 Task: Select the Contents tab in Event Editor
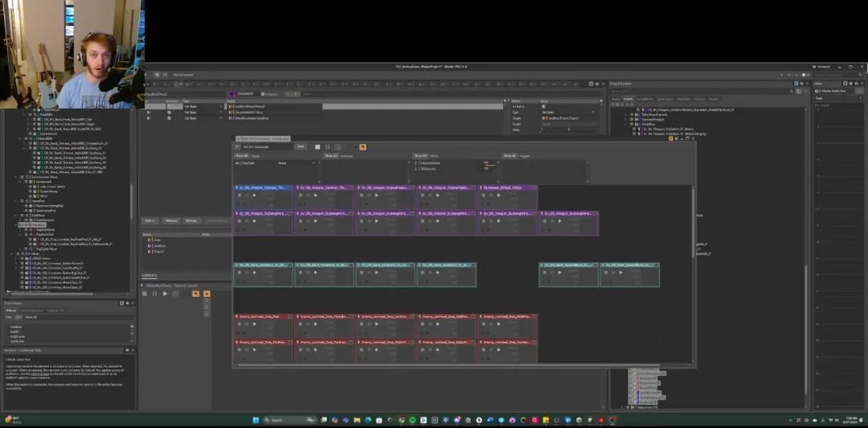149,275
